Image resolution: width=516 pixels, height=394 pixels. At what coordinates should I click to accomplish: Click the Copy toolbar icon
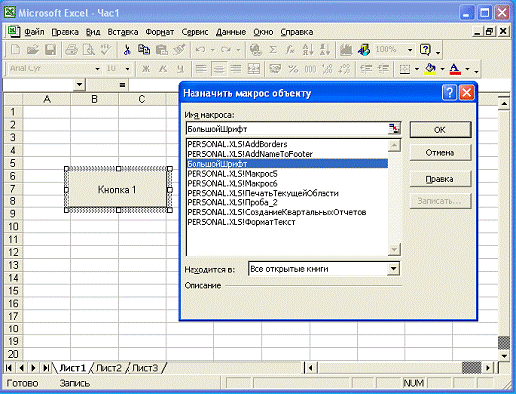pos(144,50)
